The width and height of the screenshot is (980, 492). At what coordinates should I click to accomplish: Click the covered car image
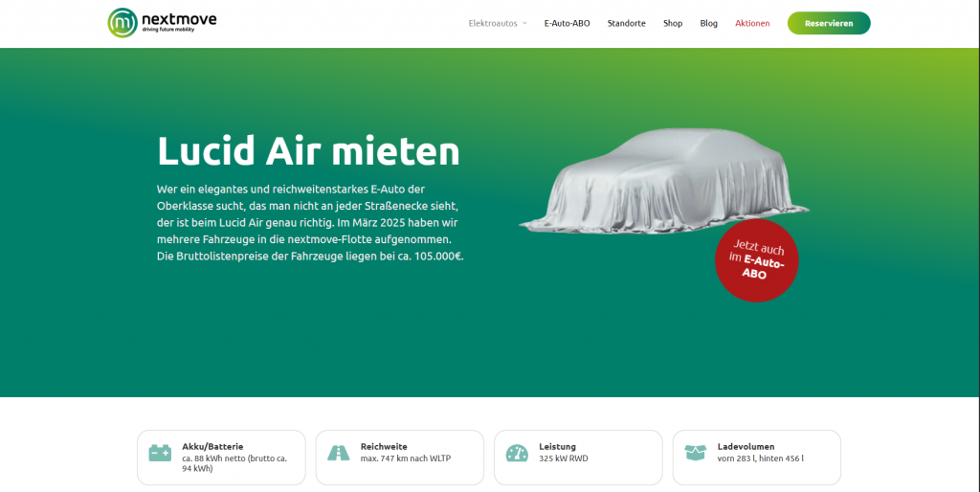pyautogui.click(x=664, y=181)
